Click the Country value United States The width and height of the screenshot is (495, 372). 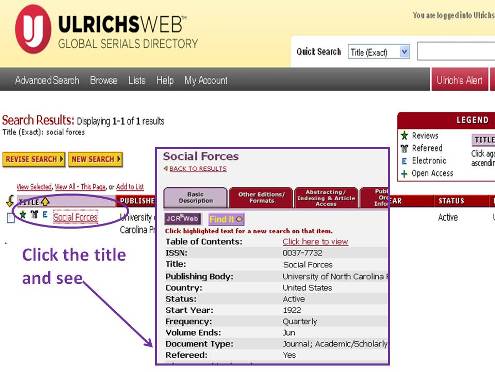(x=307, y=288)
